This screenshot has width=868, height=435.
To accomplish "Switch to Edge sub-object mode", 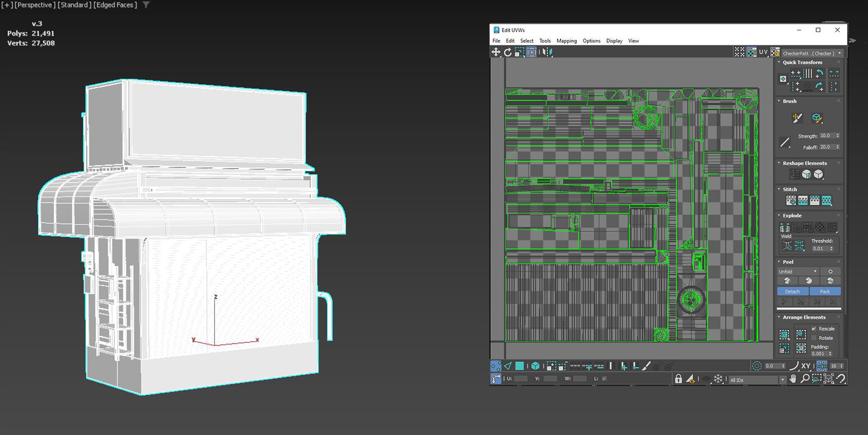I will 508,366.
